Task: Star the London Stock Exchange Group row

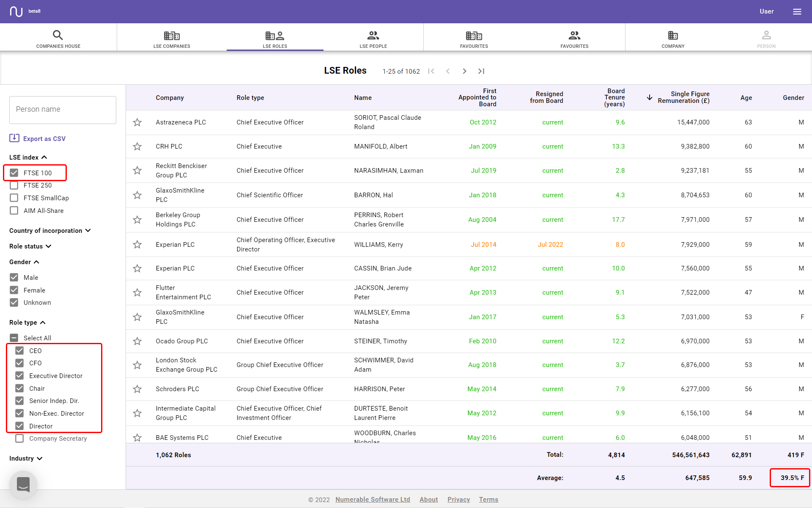Action: pyautogui.click(x=137, y=365)
